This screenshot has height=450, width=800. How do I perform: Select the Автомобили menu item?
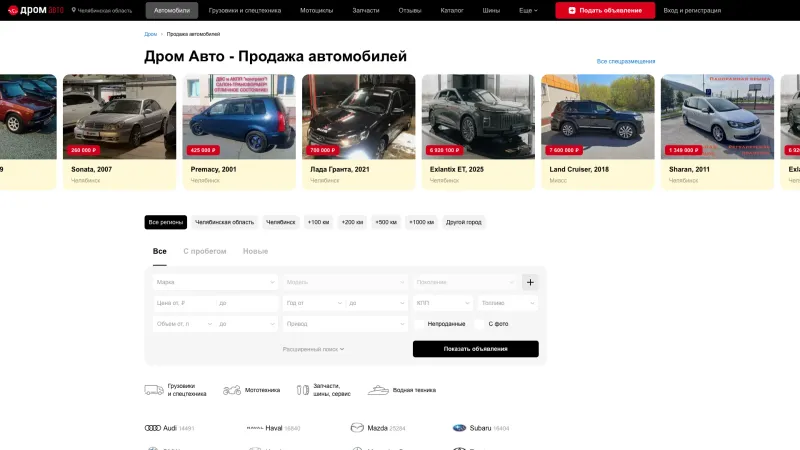click(172, 10)
